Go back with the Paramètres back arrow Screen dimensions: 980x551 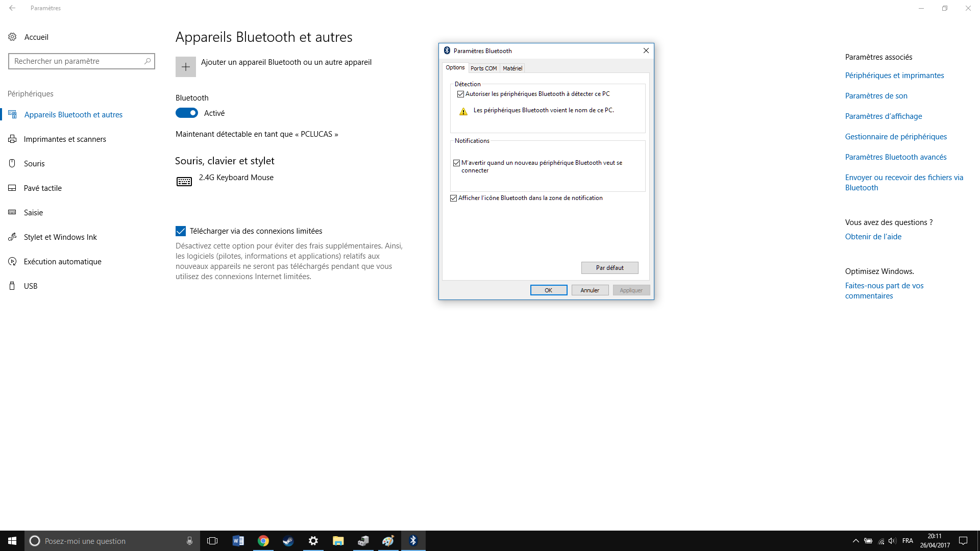coord(12,8)
